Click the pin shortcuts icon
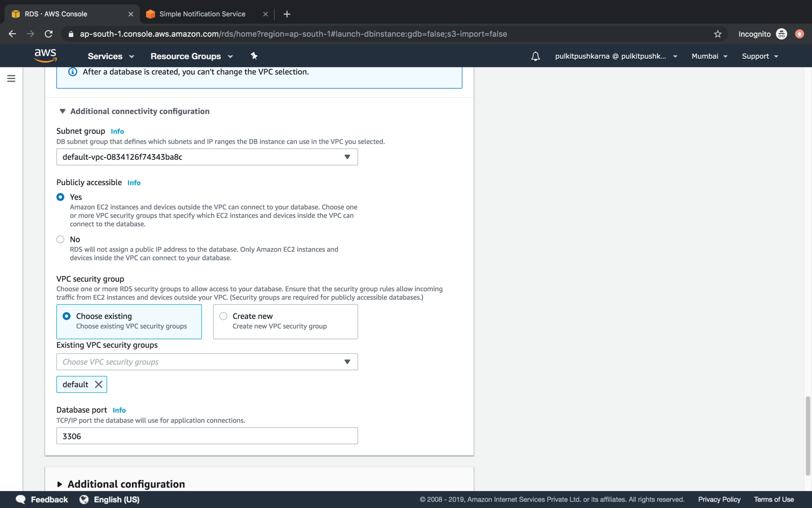Image resolution: width=812 pixels, height=508 pixels. click(x=254, y=56)
